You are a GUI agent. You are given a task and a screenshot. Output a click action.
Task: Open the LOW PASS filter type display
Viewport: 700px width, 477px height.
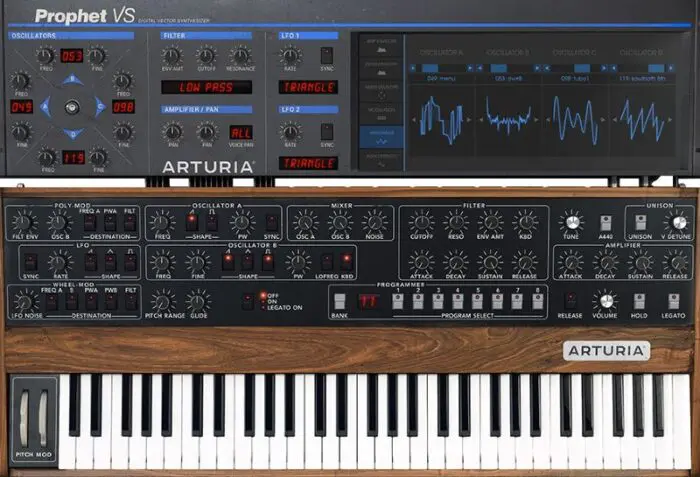click(206, 87)
